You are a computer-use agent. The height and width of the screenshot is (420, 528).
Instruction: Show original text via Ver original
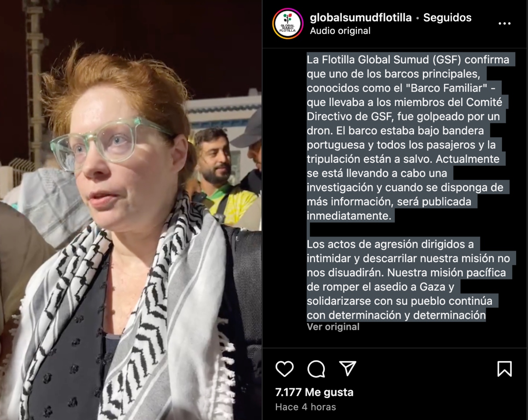tap(333, 327)
